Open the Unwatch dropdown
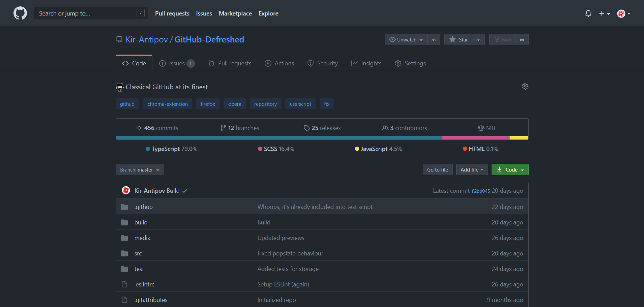This screenshot has width=644, height=307. click(406, 39)
